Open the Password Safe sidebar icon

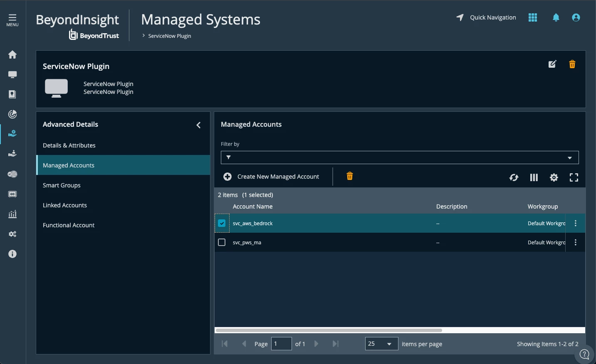point(12,94)
